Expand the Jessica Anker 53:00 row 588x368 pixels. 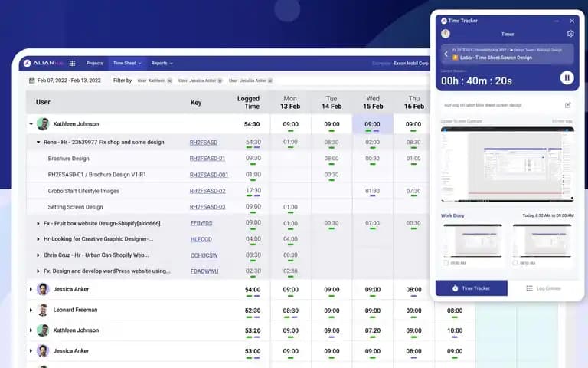[x=31, y=350]
